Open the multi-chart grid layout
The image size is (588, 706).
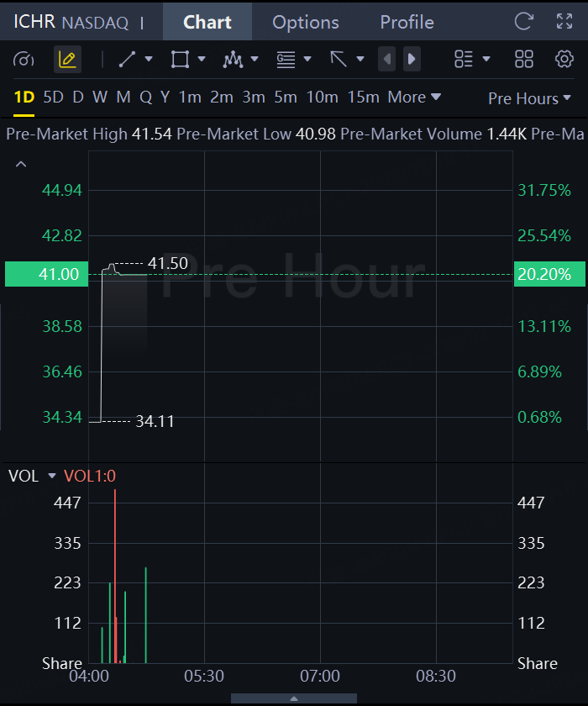[524, 59]
